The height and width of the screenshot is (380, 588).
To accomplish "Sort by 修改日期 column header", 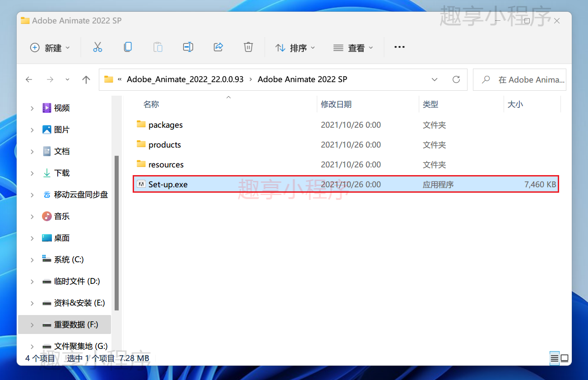I will tap(336, 104).
